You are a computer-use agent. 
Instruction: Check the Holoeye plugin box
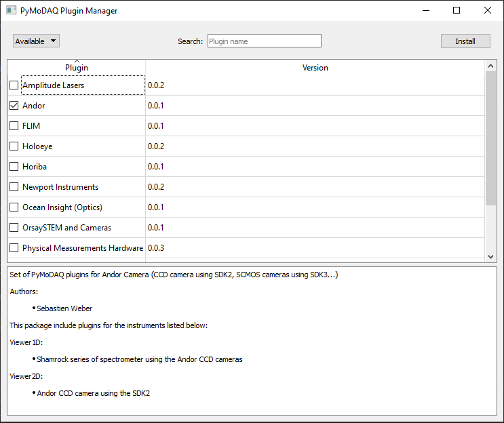(x=14, y=146)
